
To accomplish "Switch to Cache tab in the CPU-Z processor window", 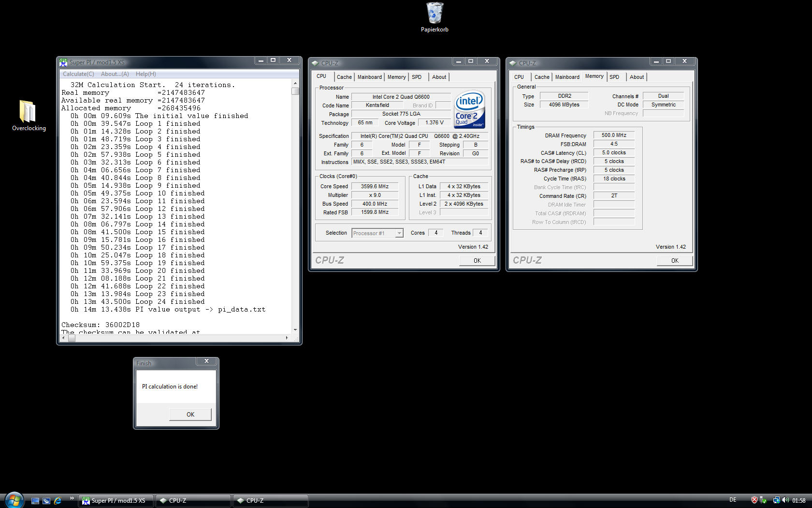I will (x=344, y=77).
